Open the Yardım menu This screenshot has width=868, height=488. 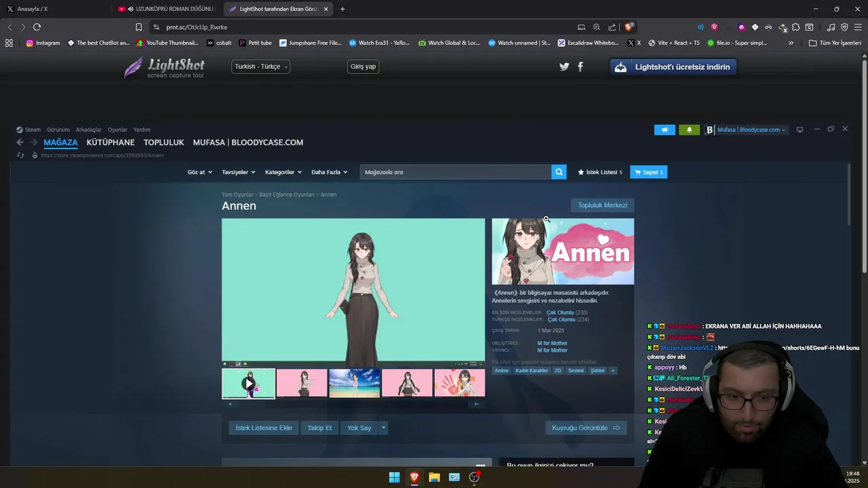(x=142, y=129)
